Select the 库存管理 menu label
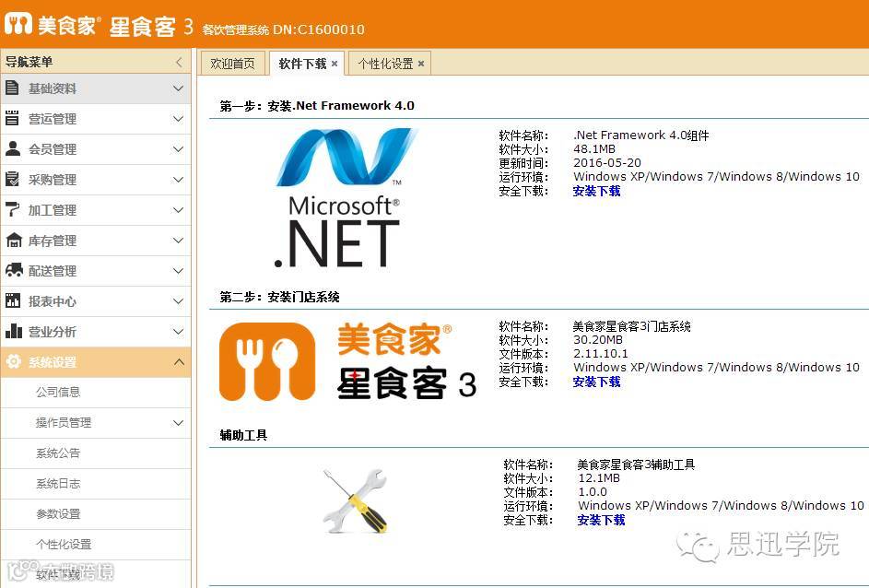 click(53, 241)
